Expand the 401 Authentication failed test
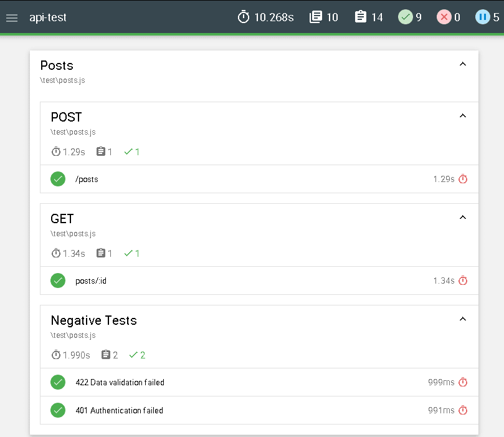Image resolution: width=504 pixels, height=437 pixels. click(259, 410)
